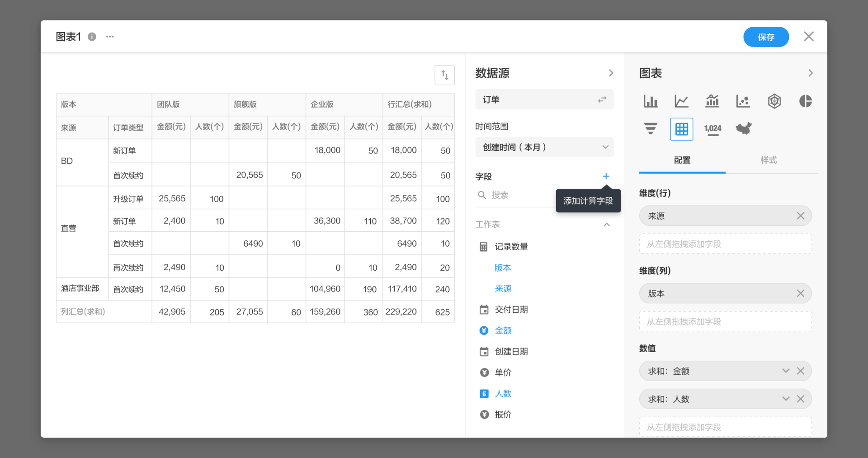868x458 pixels.
Task: Select the bar chart type icon
Action: point(651,101)
